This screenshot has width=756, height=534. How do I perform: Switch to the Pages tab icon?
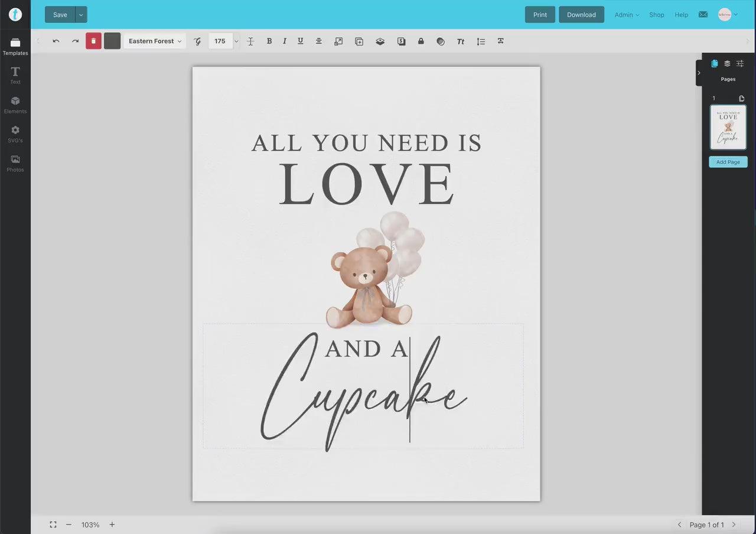tap(715, 64)
